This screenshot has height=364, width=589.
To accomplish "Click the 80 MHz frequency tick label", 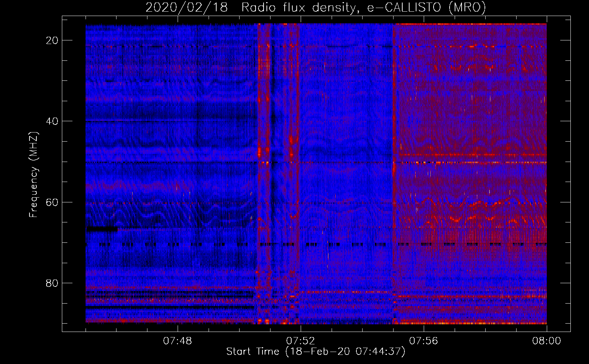I will point(52,283).
